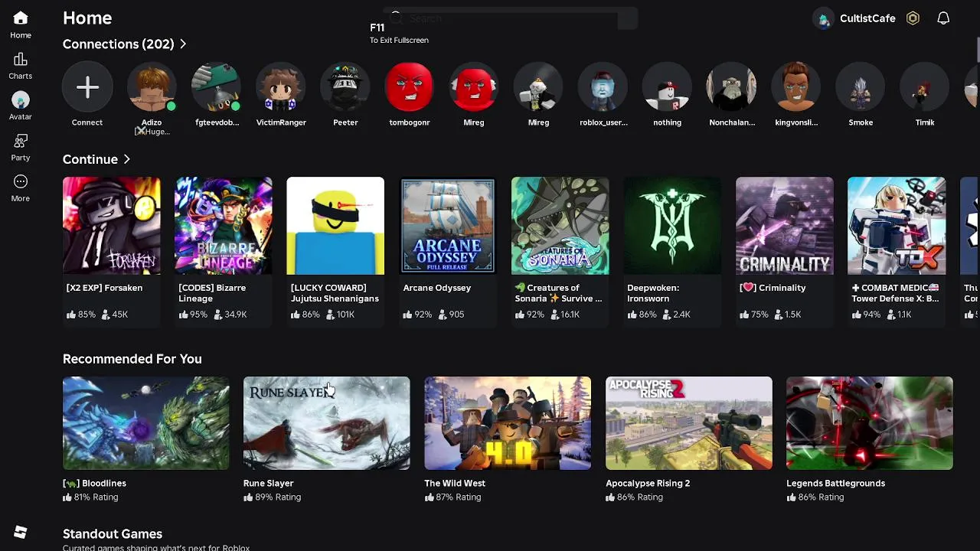Click the CultistCafe username
This screenshot has height=551, width=980.
pos(867,18)
